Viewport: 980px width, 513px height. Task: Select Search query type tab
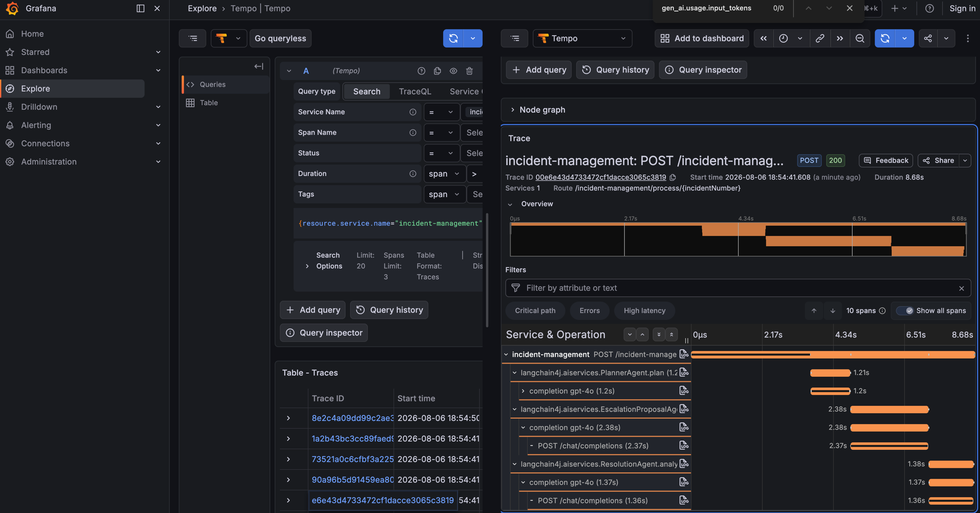click(x=367, y=92)
